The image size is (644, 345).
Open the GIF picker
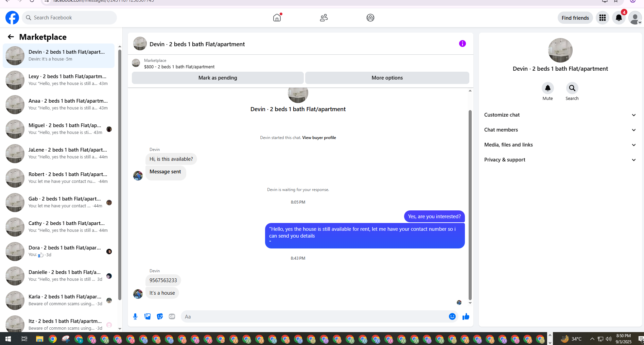(172, 316)
